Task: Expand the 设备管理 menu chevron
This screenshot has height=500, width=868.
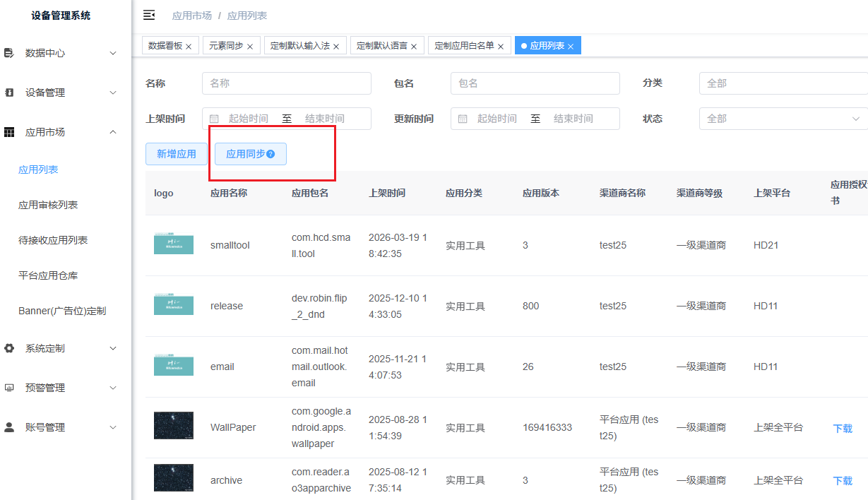Action: (x=113, y=93)
